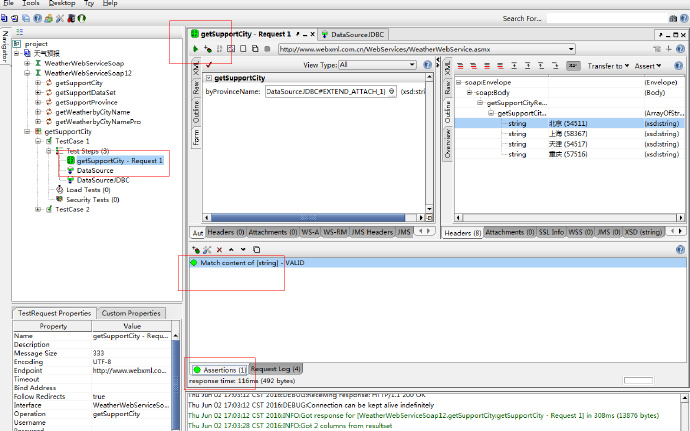
Task: Open the View Type dropdown
Action: tap(412, 65)
